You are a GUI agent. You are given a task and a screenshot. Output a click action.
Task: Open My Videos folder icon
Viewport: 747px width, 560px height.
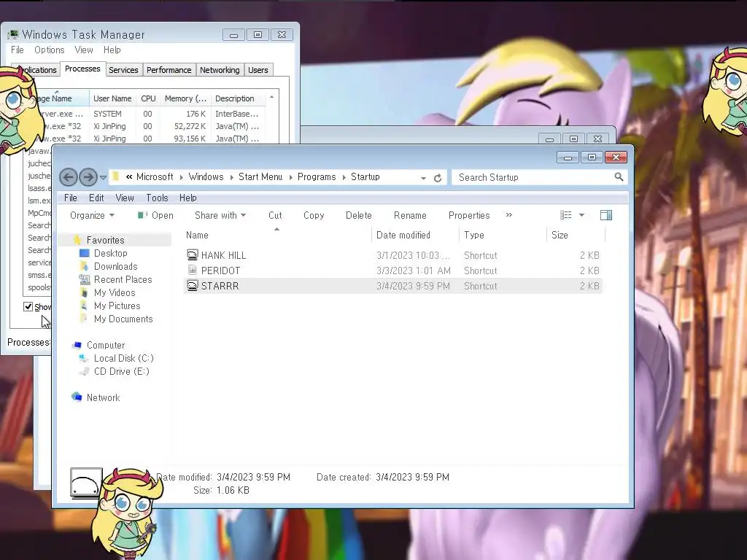(85, 292)
